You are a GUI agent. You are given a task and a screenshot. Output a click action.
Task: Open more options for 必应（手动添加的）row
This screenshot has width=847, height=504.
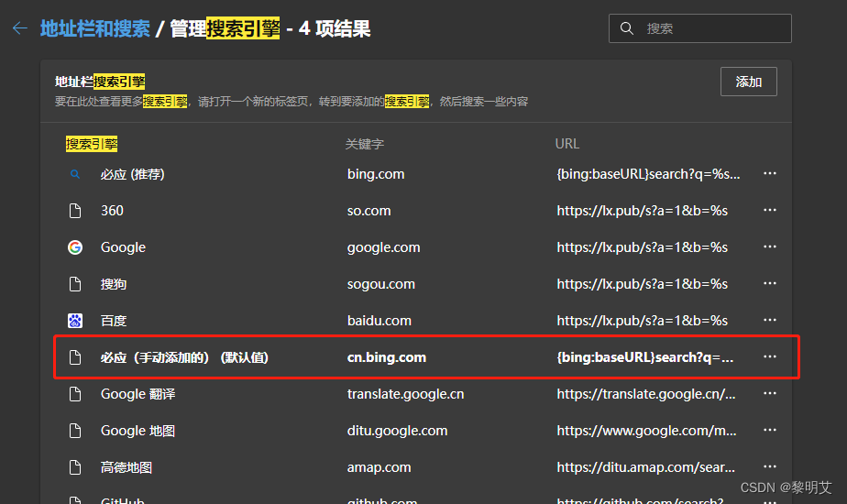(x=770, y=357)
